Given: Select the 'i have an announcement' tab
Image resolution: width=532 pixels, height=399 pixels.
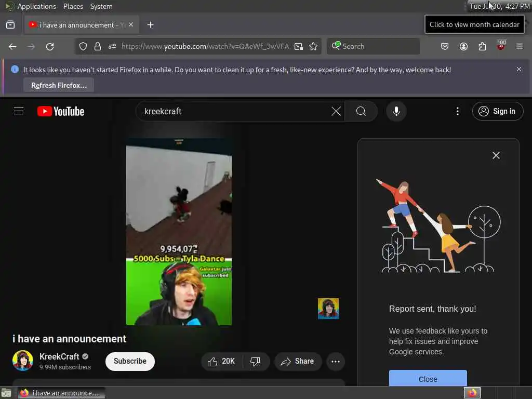Looking at the screenshot, I should pos(82,25).
